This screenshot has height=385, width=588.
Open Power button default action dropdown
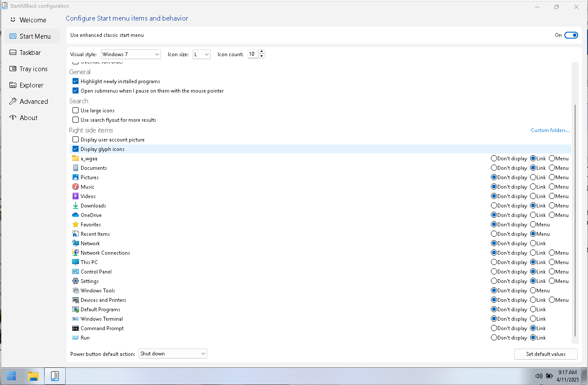pyautogui.click(x=173, y=354)
